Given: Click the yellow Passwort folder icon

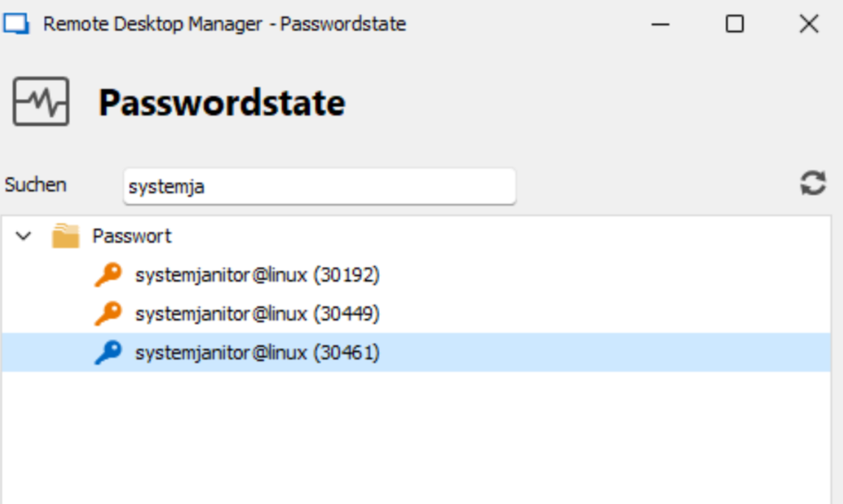Looking at the screenshot, I should [66, 236].
